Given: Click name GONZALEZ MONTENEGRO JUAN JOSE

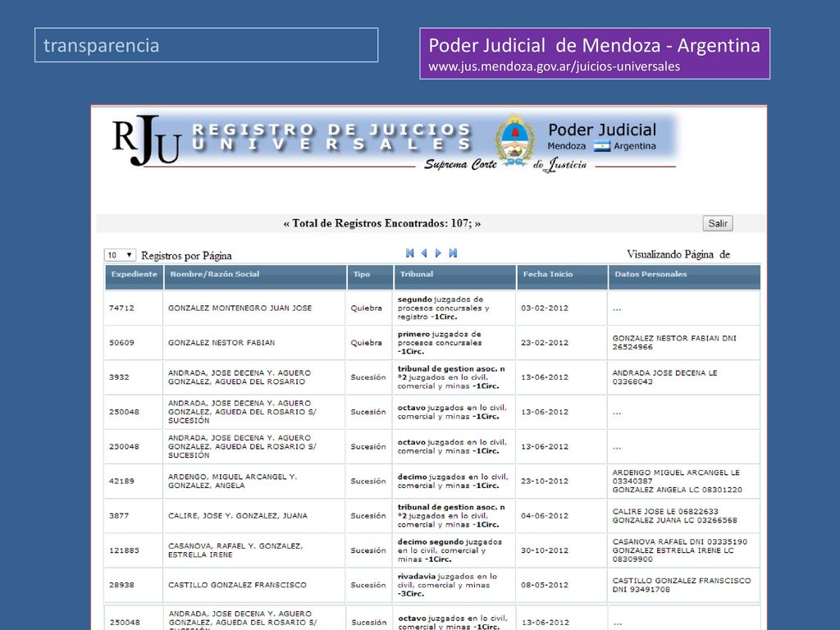Looking at the screenshot, I should point(240,308).
